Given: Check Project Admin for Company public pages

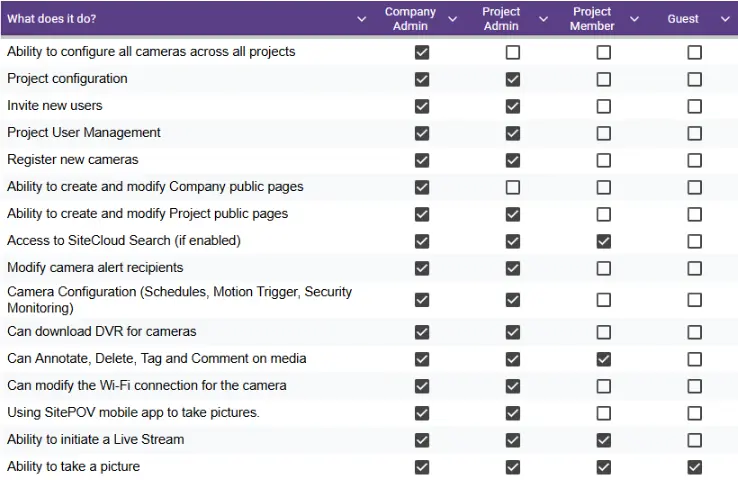Looking at the screenshot, I should tap(513, 187).
